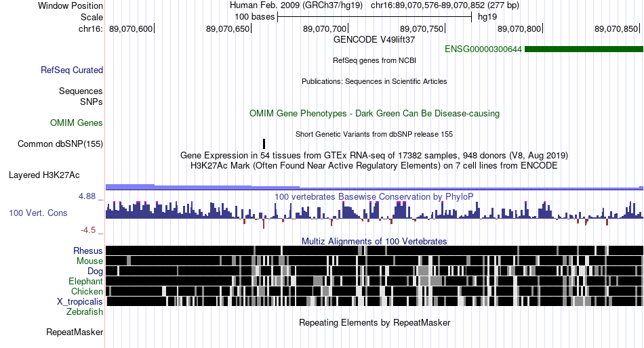Screen dimensions: 644x348
Task: Click the 4.88 PhyloP upper scale value
Action: [87, 196]
